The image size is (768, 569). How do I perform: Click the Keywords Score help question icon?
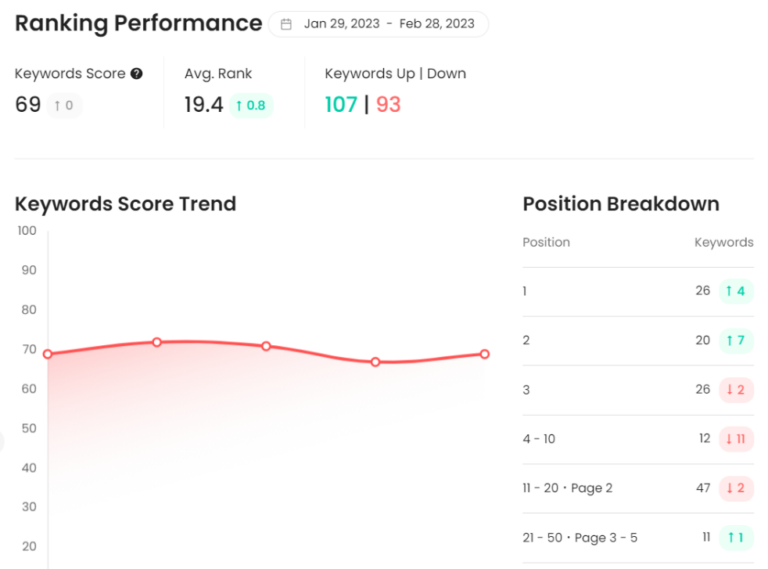coord(137,73)
